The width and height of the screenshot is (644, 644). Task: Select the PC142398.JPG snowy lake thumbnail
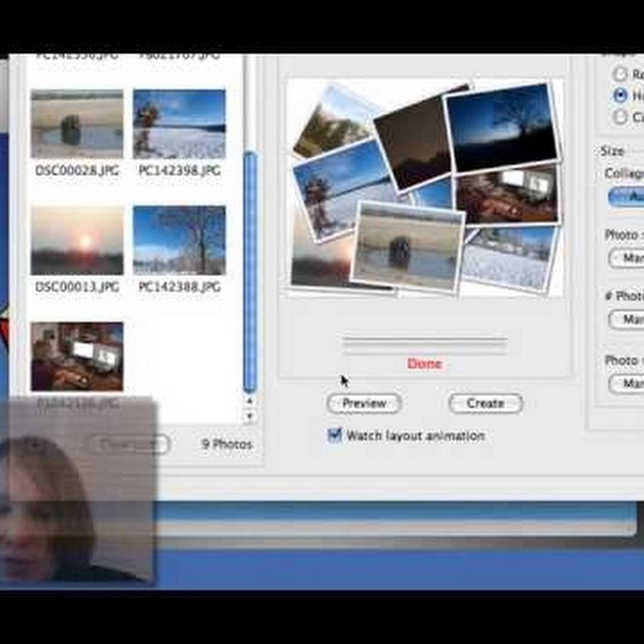pyautogui.click(x=180, y=124)
